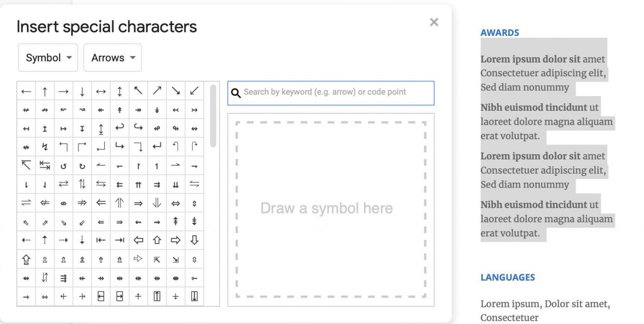The image size is (644, 324).
Task: Insert the leftwards arrow symbol
Action: coord(26,91)
